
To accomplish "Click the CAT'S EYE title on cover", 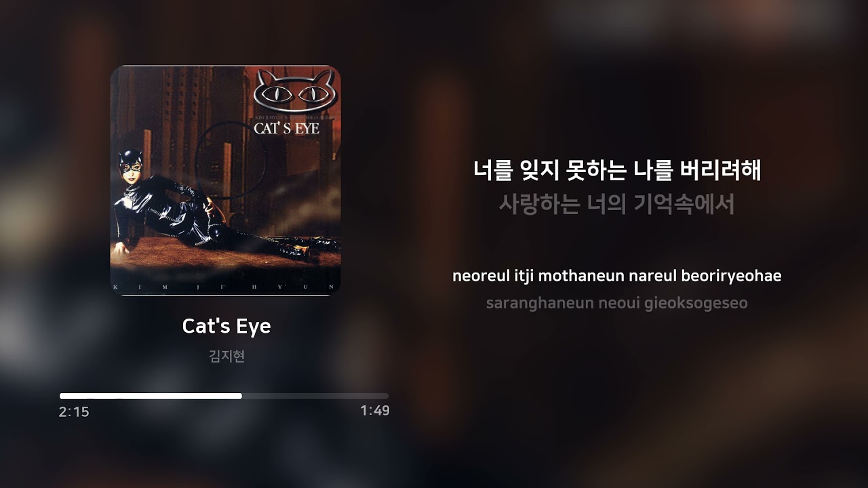I will click(x=286, y=127).
